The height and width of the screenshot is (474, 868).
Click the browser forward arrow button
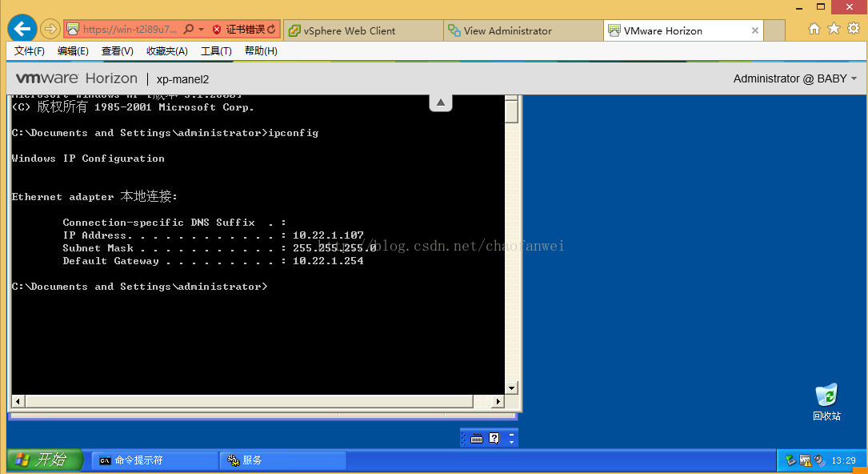(50, 29)
